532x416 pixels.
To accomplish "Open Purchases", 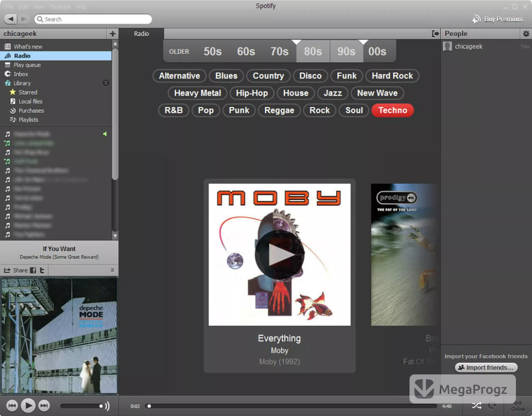I will (x=31, y=111).
